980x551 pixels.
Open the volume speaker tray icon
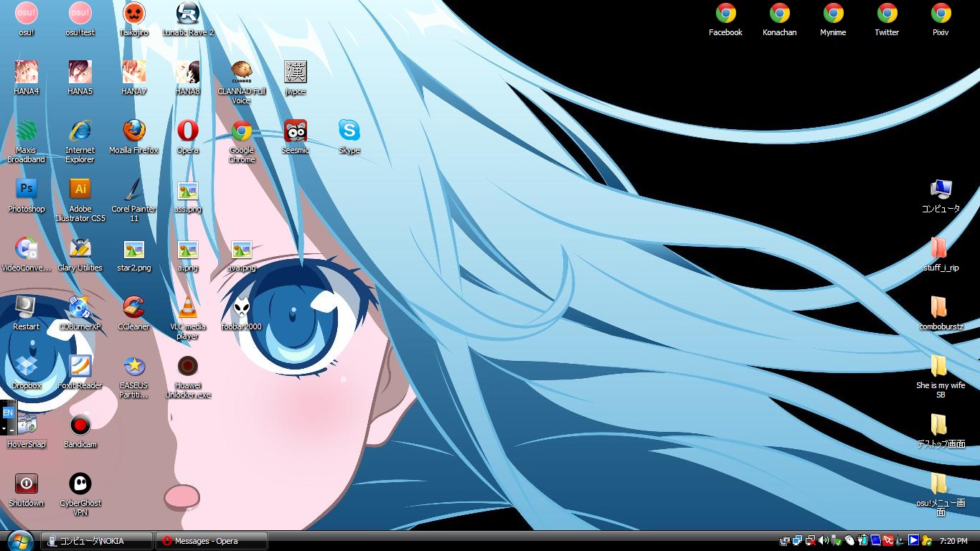pyautogui.click(x=824, y=540)
